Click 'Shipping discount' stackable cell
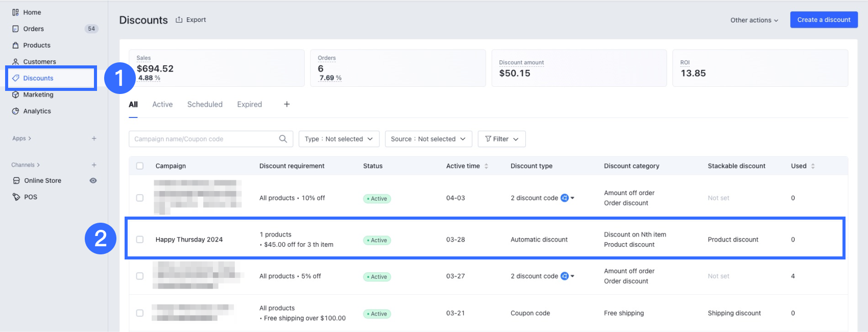 click(734, 313)
